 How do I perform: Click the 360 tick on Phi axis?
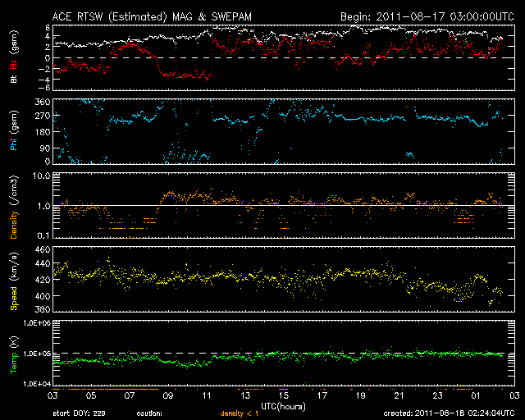point(43,103)
